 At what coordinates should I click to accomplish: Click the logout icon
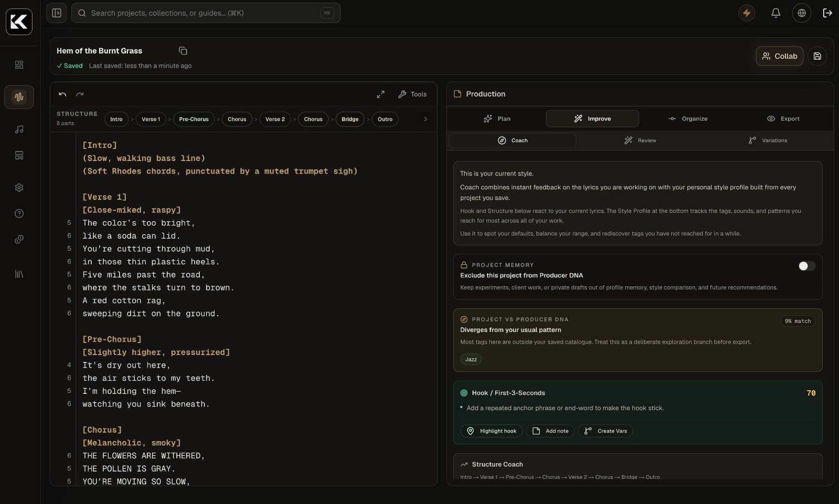coord(827,13)
